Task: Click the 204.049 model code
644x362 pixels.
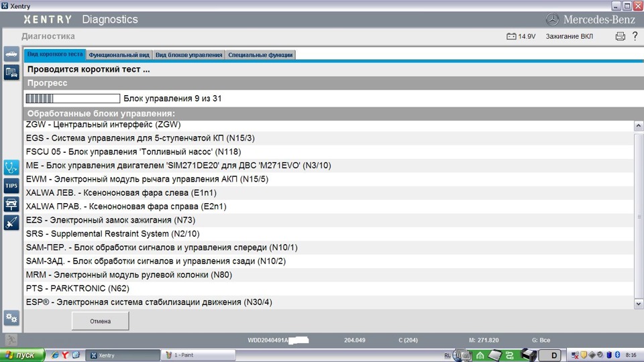Action: pyautogui.click(x=355, y=341)
